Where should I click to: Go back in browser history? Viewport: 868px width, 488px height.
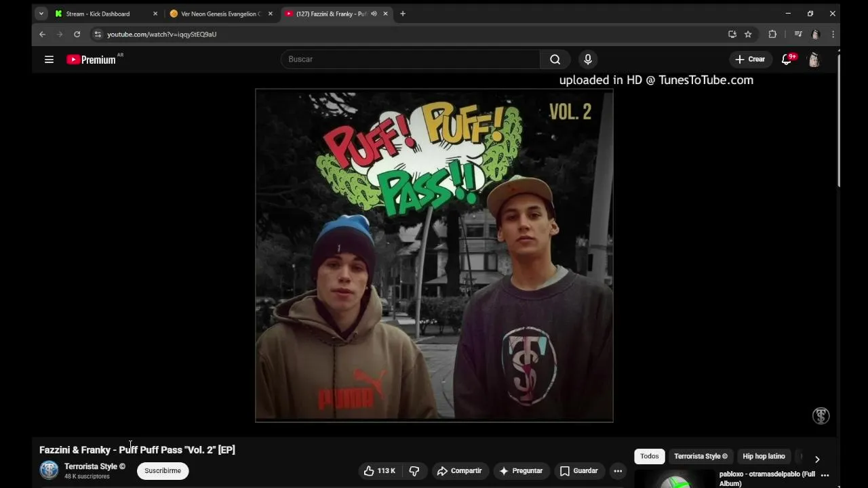(x=42, y=34)
